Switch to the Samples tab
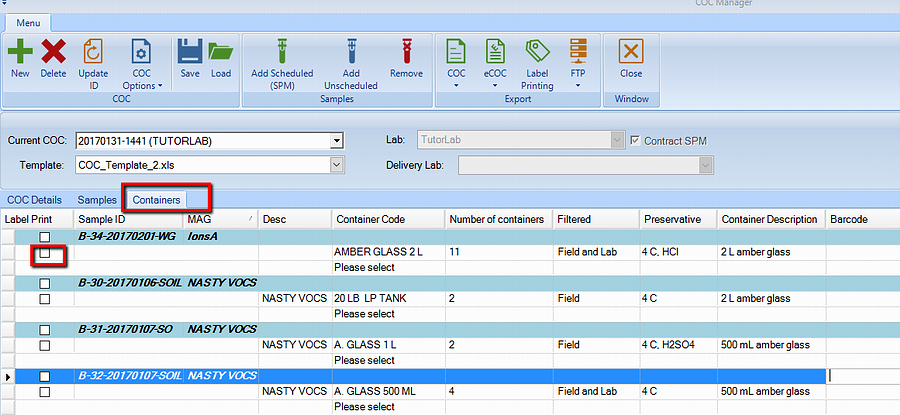This screenshot has width=900, height=415. [x=97, y=200]
